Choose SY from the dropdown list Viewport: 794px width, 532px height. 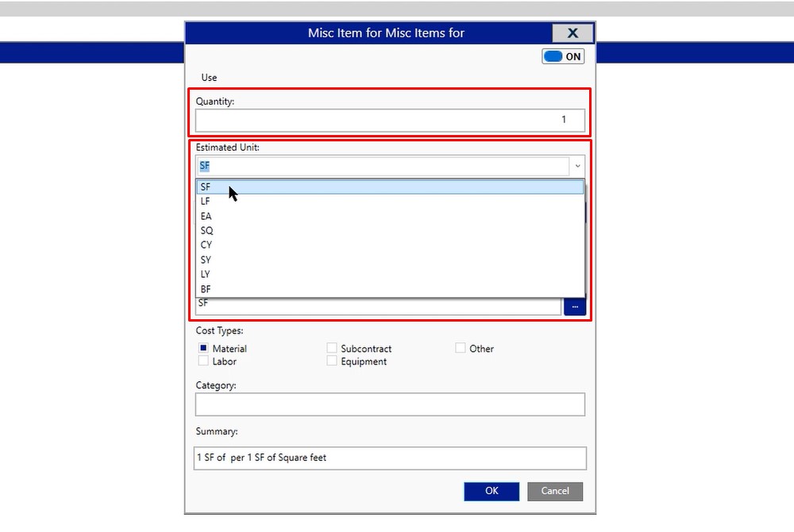click(x=389, y=260)
